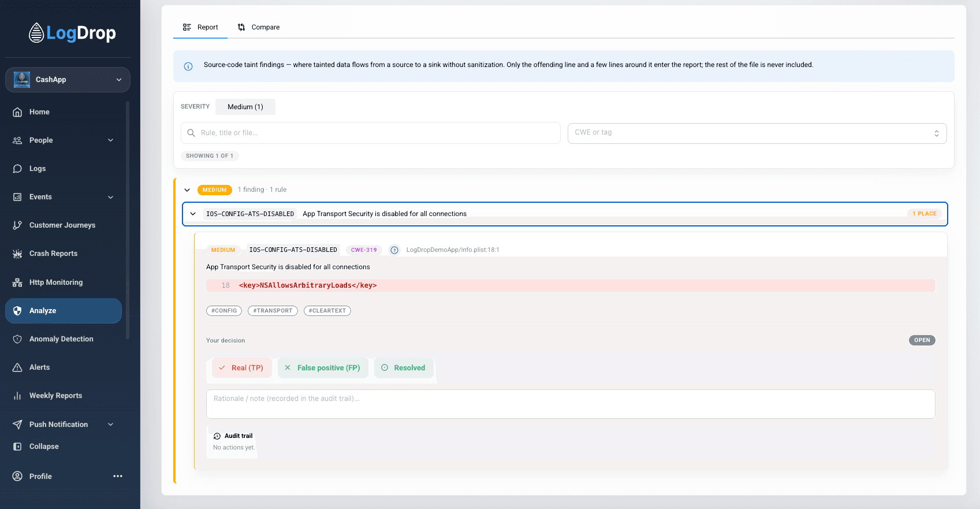This screenshot has width=980, height=509.
Task: Collapse the Medium severity group
Action: coord(187,190)
